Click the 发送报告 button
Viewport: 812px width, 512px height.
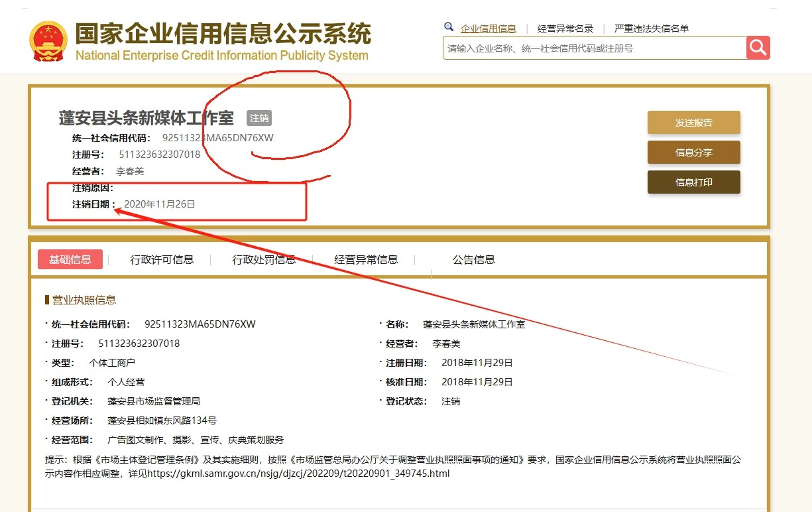pyautogui.click(x=693, y=123)
